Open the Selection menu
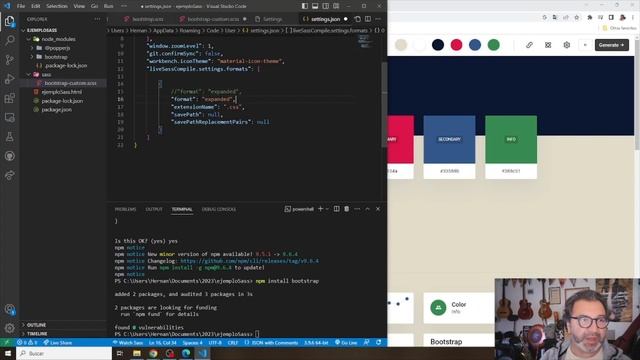This screenshot has height=360, width=640. (x=57, y=6)
